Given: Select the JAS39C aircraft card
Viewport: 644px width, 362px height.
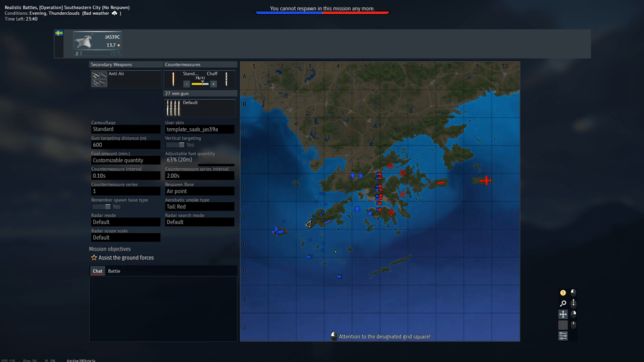Looking at the screenshot, I should click(x=97, y=43).
